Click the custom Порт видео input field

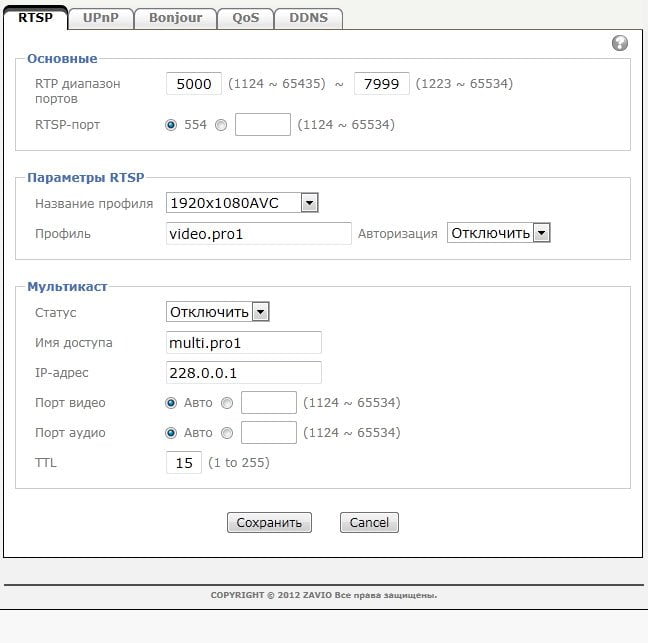coord(269,403)
